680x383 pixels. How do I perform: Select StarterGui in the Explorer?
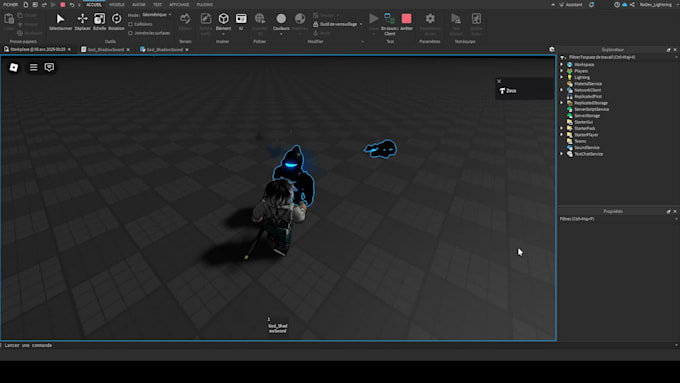click(583, 122)
